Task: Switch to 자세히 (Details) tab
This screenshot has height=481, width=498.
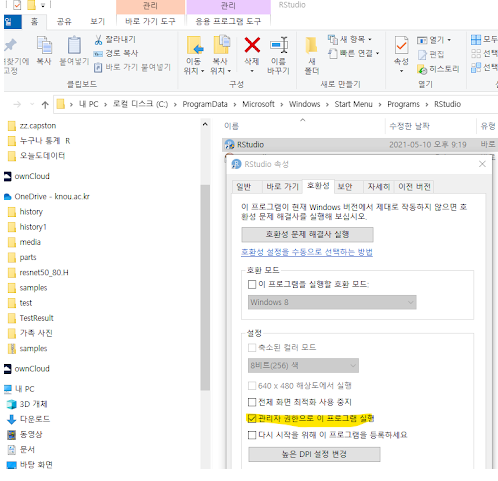Action: tap(379, 187)
